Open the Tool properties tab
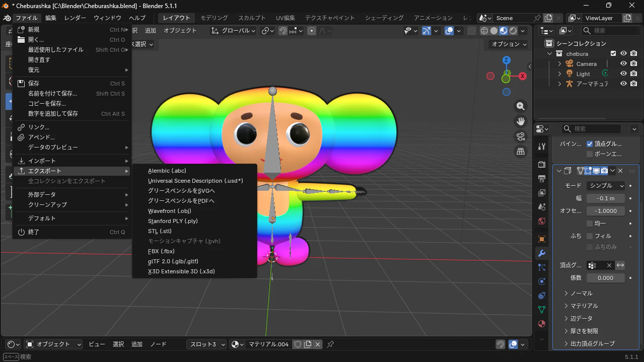644x362 pixels. [542, 147]
